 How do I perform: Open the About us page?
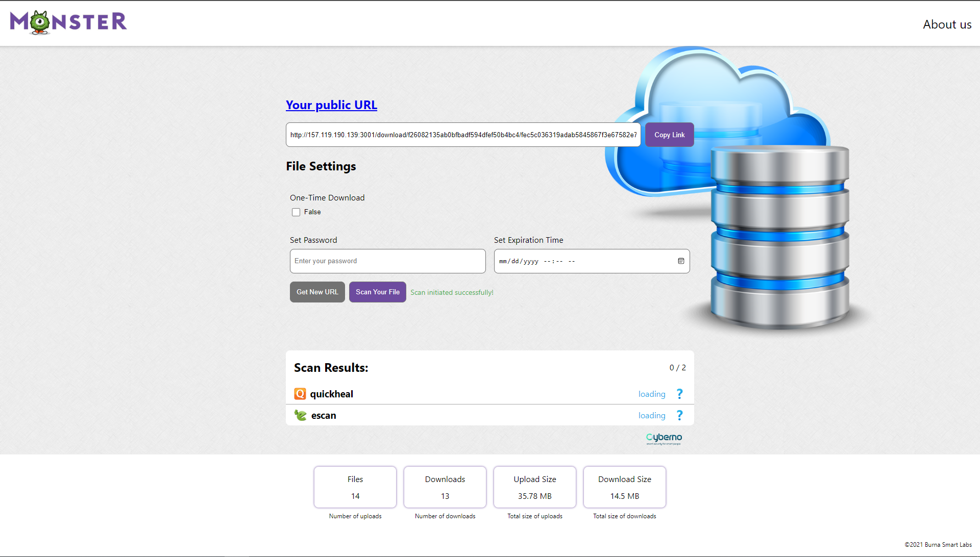[x=947, y=24]
